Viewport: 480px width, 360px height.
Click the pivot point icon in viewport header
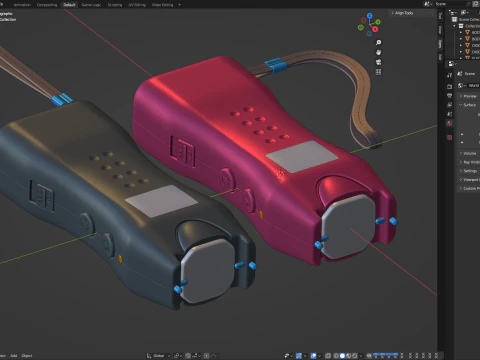(x=177, y=356)
